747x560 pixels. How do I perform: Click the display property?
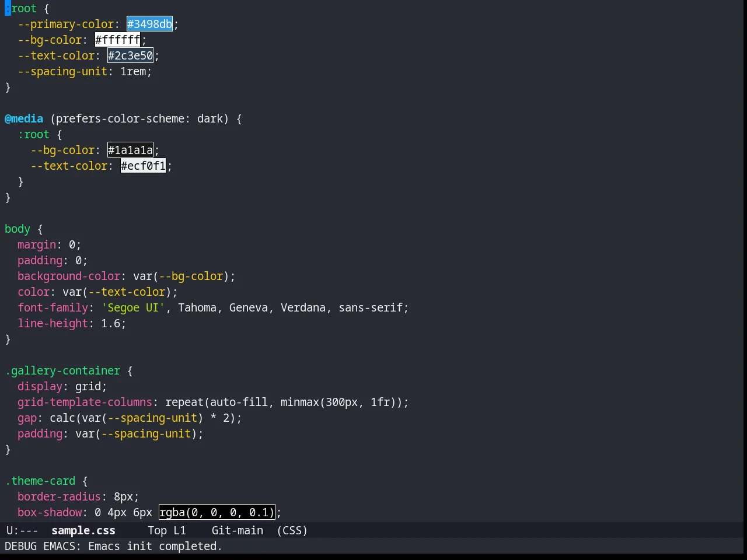coord(40,386)
